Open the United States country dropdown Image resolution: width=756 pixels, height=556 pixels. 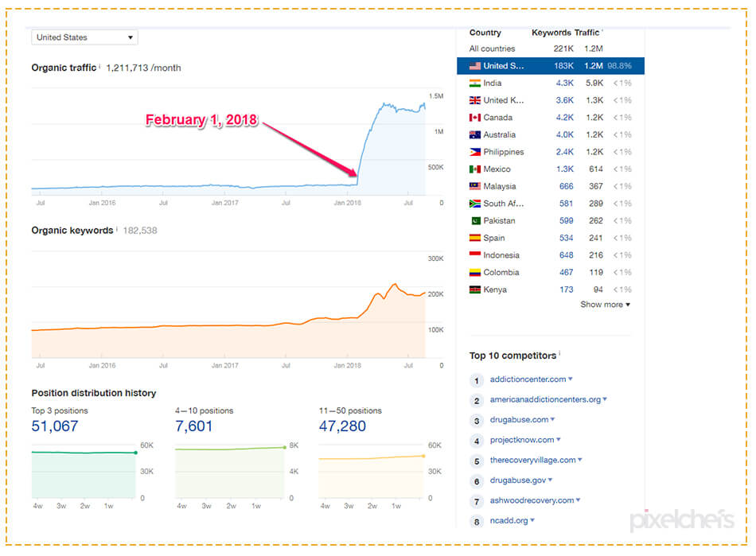(x=84, y=37)
